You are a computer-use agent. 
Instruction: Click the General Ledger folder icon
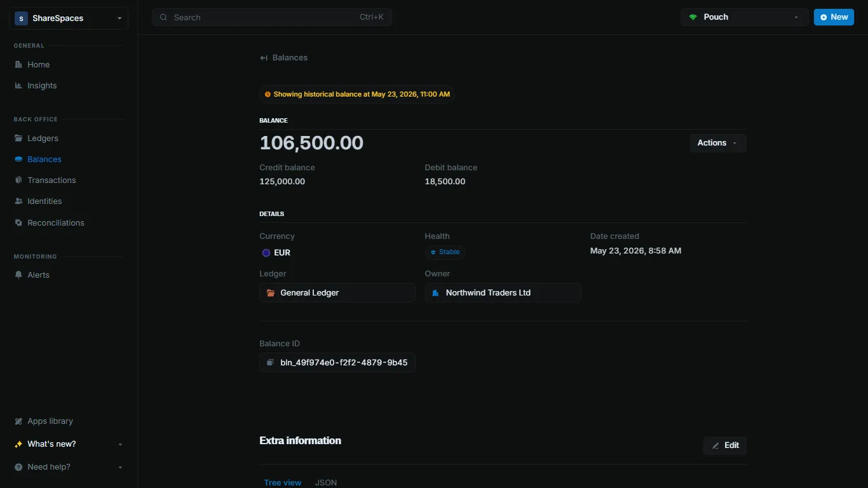271,293
